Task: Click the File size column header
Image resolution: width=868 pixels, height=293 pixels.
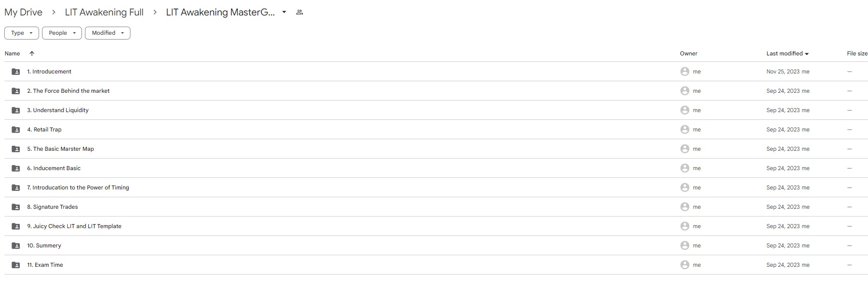Action: [857, 54]
